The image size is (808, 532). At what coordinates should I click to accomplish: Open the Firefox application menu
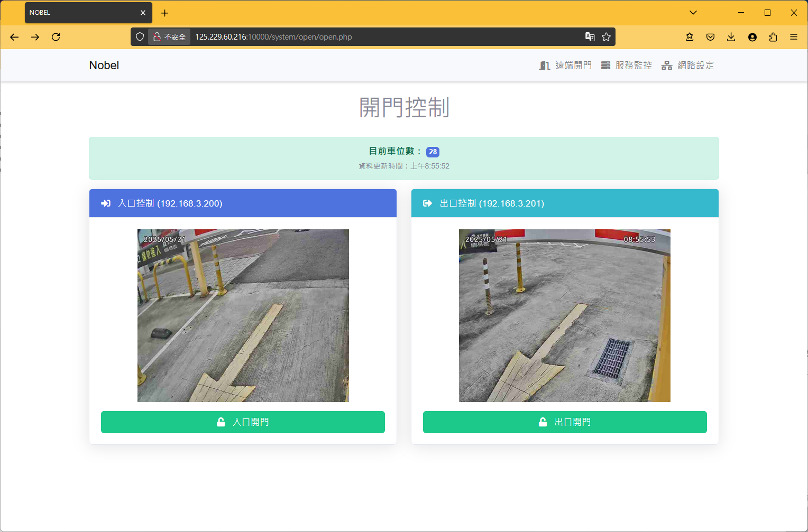794,37
